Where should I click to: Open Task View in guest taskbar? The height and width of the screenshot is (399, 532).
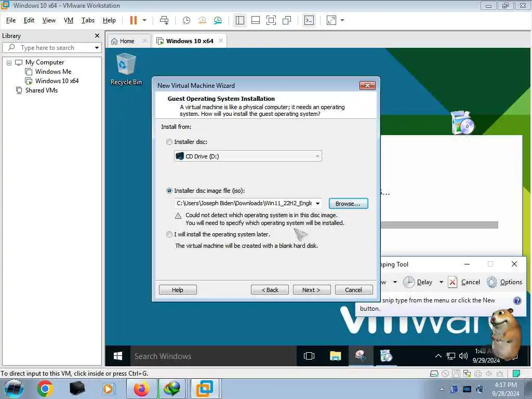309,356
